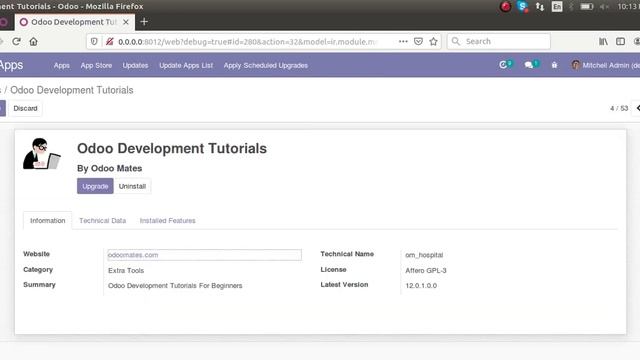Select the Odoo Development Tutorials browser tab

(x=74, y=22)
